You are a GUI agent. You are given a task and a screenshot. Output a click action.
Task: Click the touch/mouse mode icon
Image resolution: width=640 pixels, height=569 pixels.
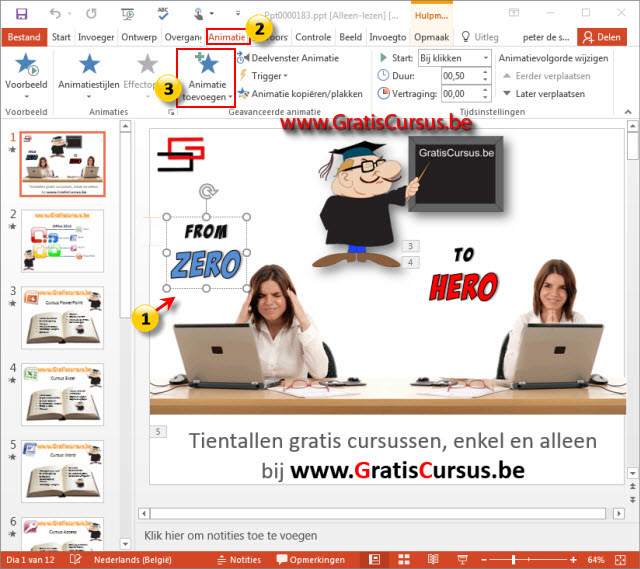(198, 14)
